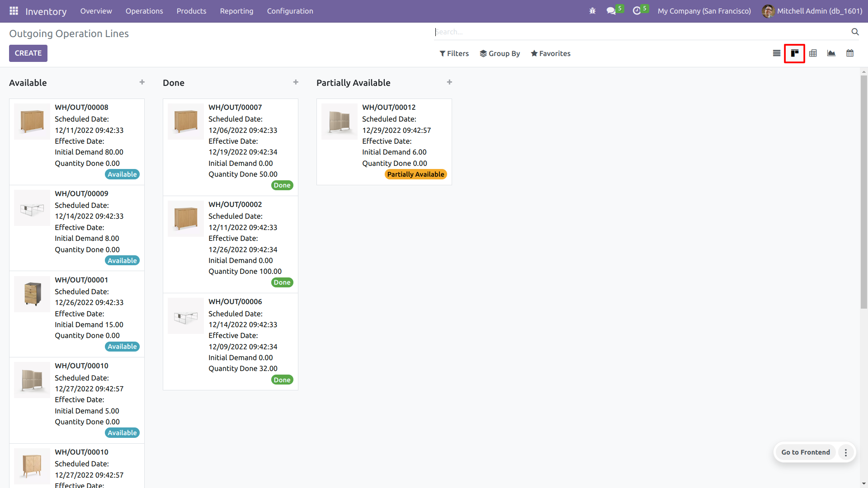Switch to calendar view
Image resolution: width=868 pixels, height=488 pixels.
pos(850,53)
